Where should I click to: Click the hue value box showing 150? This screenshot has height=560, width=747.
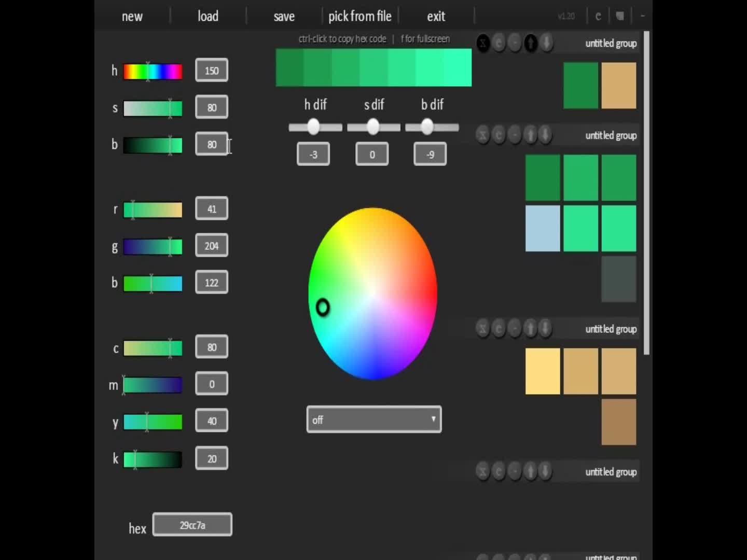(x=212, y=71)
